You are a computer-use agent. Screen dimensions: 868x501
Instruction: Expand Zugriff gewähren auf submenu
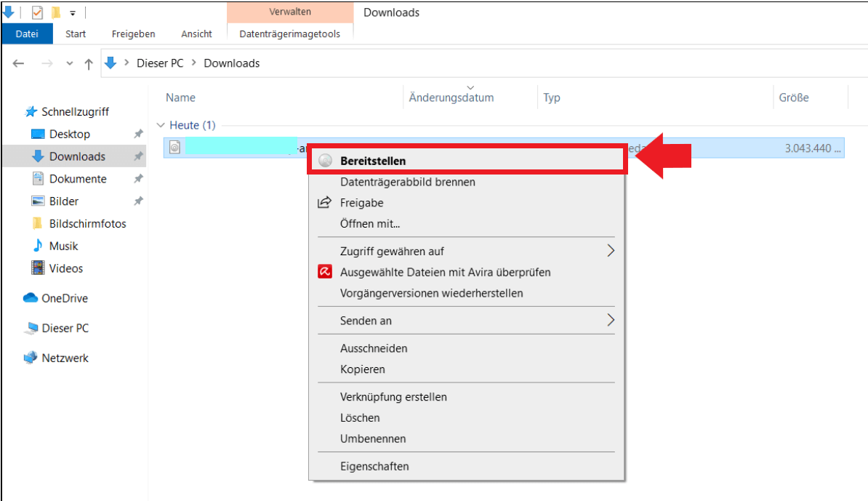[611, 251]
